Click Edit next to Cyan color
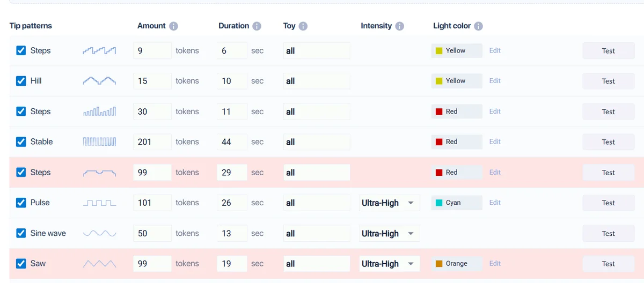 tap(495, 203)
